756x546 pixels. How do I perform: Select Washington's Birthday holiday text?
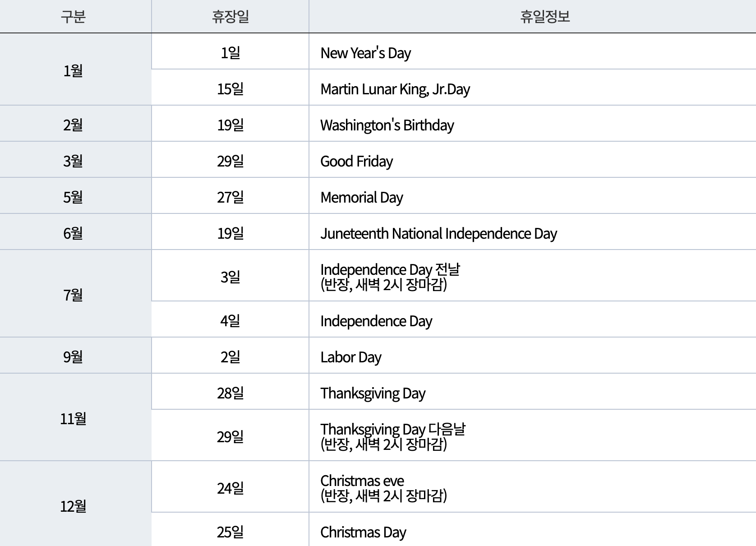tap(388, 125)
